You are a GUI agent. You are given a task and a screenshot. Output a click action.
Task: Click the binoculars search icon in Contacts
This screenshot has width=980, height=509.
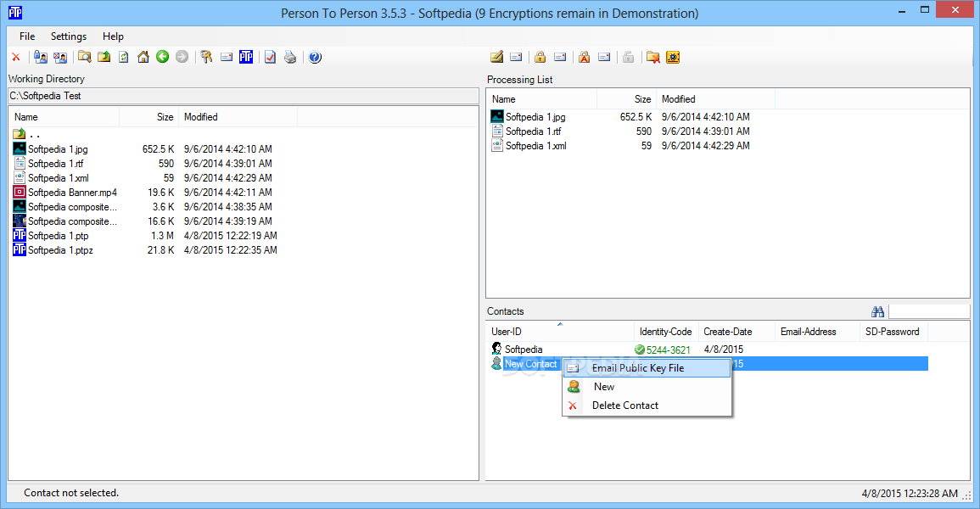(877, 311)
